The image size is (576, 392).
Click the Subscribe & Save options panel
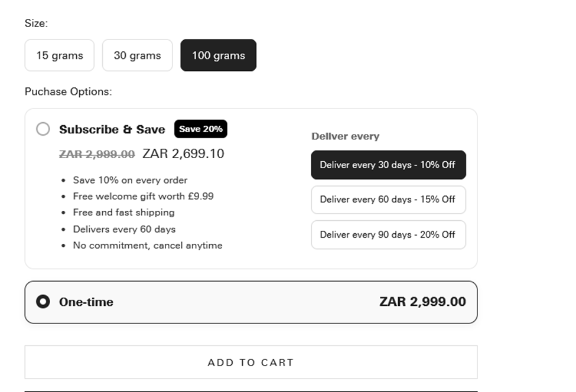point(250,186)
